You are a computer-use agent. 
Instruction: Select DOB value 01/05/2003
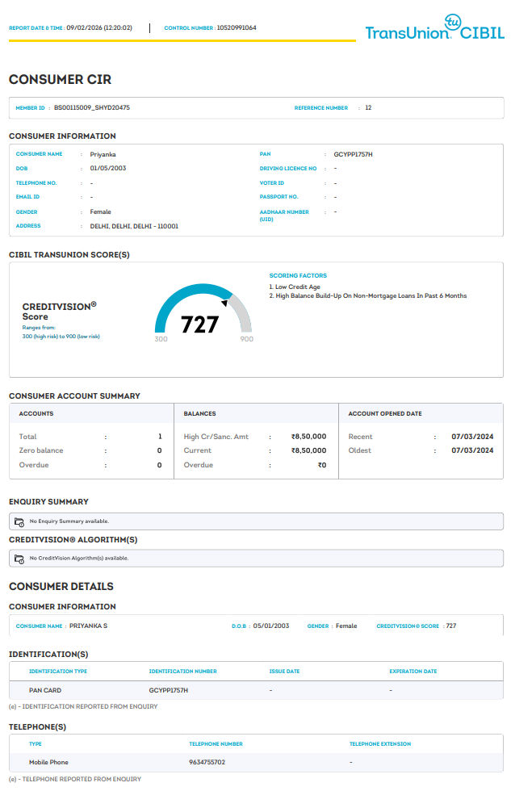coord(107,169)
